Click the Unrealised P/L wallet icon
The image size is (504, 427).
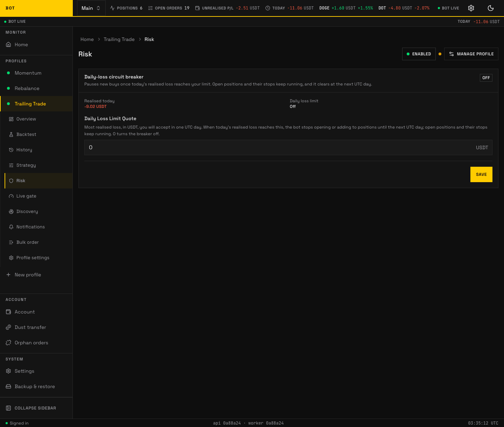tap(197, 8)
